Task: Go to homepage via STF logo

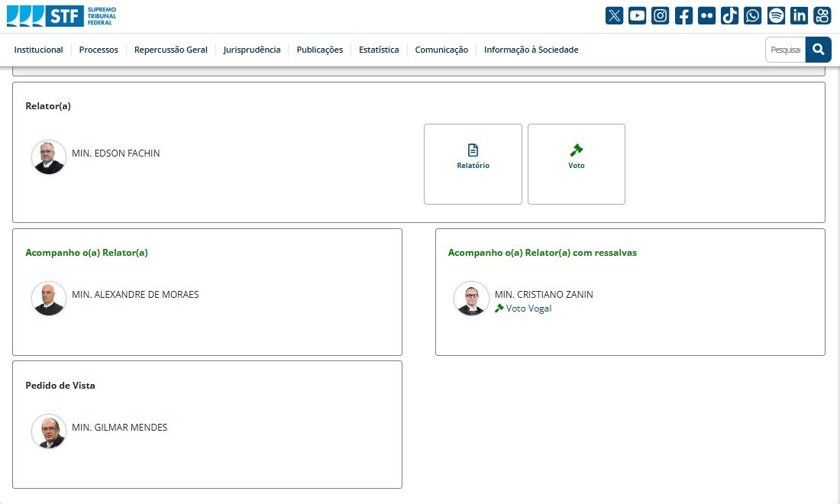Action: point(61,15)
